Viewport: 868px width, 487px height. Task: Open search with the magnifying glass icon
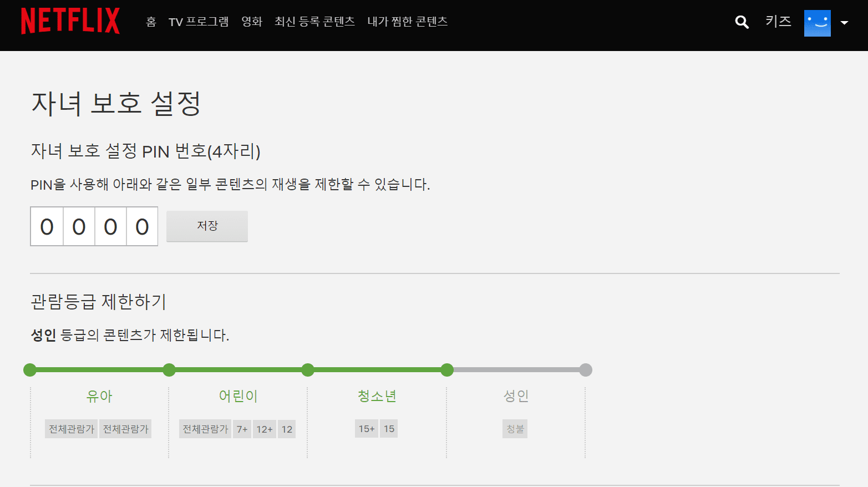click(742, 22)
